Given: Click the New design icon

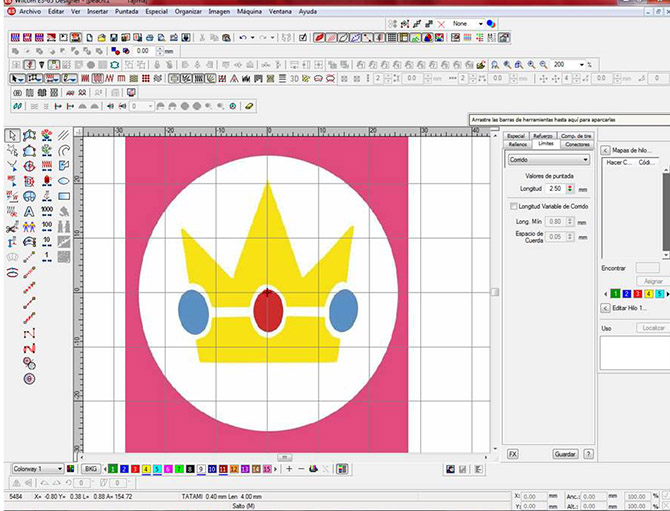Looking at the screenshot, I should (89, 38).
